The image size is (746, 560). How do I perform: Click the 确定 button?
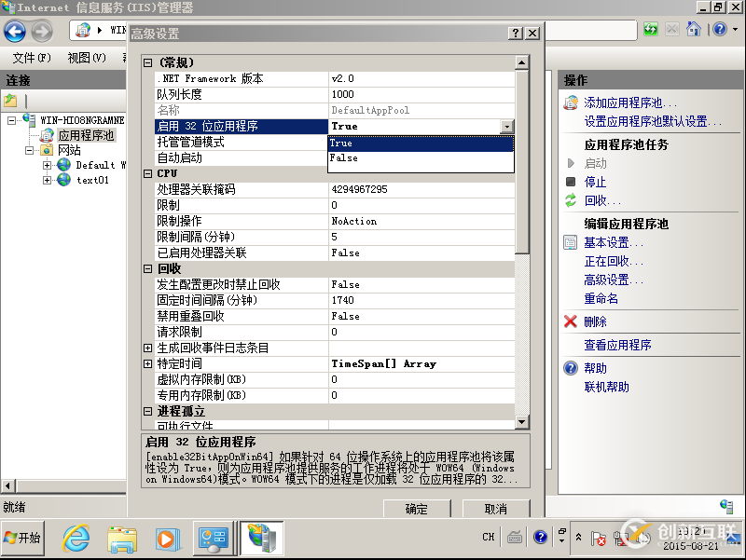click(416, 508)
